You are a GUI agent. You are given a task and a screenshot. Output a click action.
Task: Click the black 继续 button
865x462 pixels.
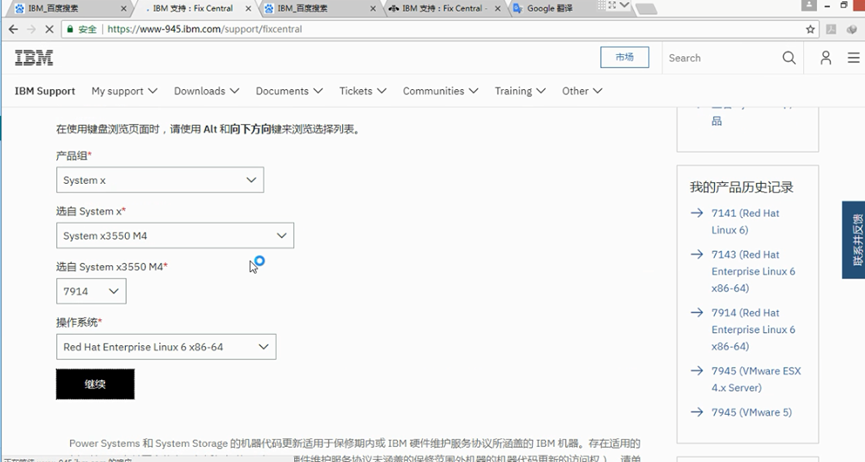tap(95, 384)
